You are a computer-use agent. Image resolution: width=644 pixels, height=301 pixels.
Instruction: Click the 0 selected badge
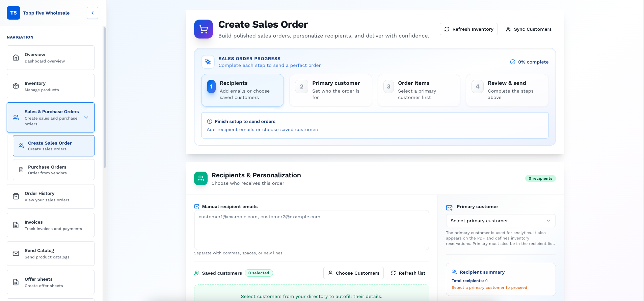point(259,273)
